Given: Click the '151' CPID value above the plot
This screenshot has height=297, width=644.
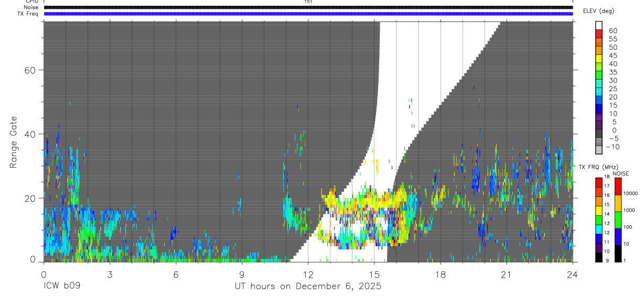Looking at the screenshot, I should point(308,2).
